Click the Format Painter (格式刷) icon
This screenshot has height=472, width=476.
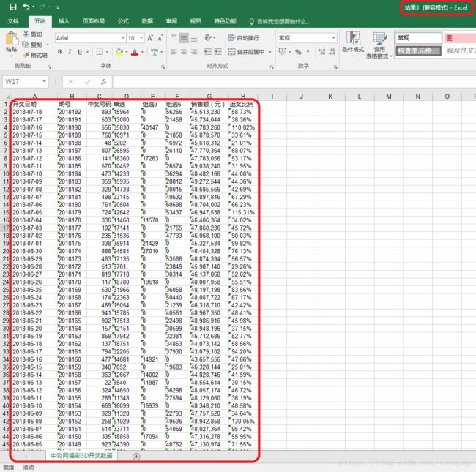(x=26, y=55)
